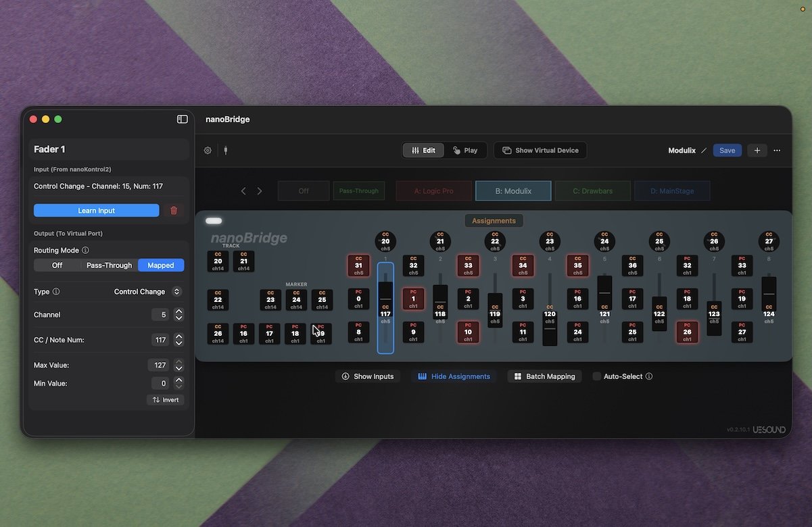Select pad PC 10 ch1
Image resolution: width=812 pixels, height=527 pixels.
coord(468,332)
